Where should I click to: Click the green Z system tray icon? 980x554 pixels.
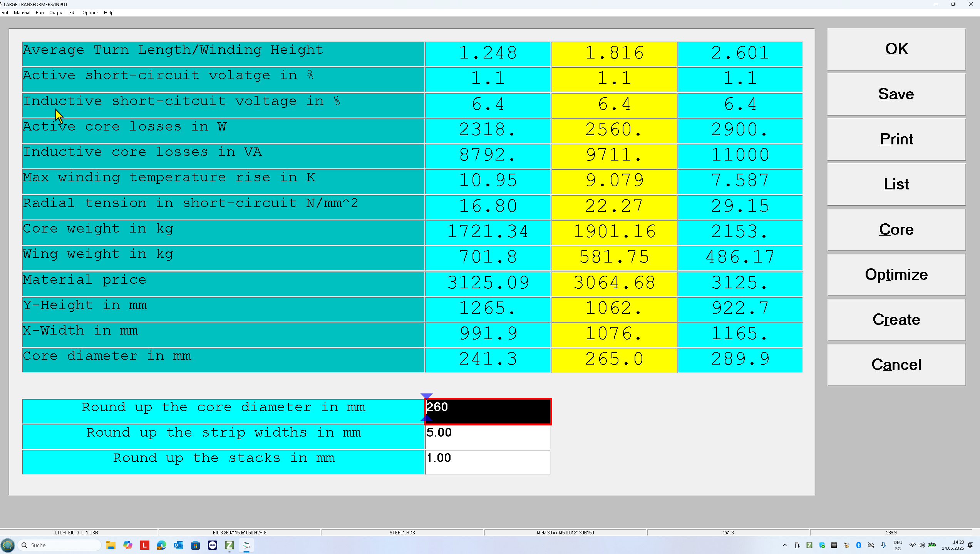[x=809, y=545]
